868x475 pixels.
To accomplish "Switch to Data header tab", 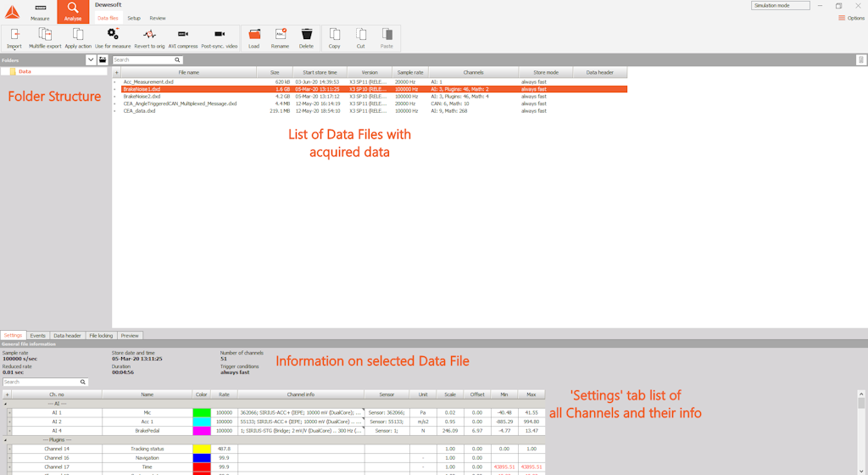I will tap(67, 336).
